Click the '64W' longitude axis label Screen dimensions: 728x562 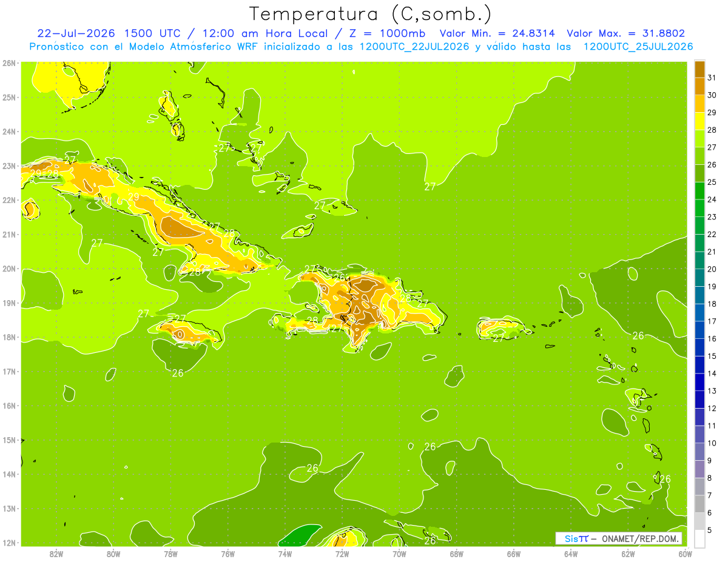pos(571,554)
